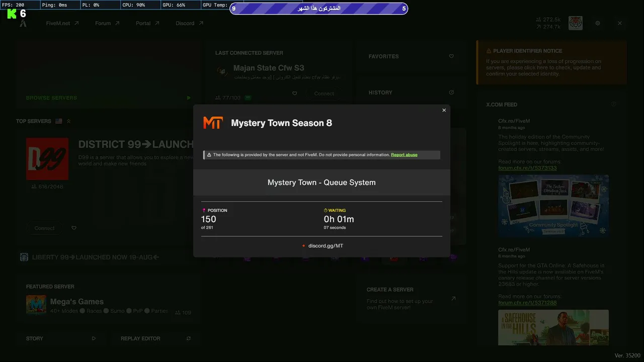The width and height of the screenshot is (644, 362).
Task: Click the monthly subscribers progress bar
Action: pyautogui.click(x=319, y=9)
